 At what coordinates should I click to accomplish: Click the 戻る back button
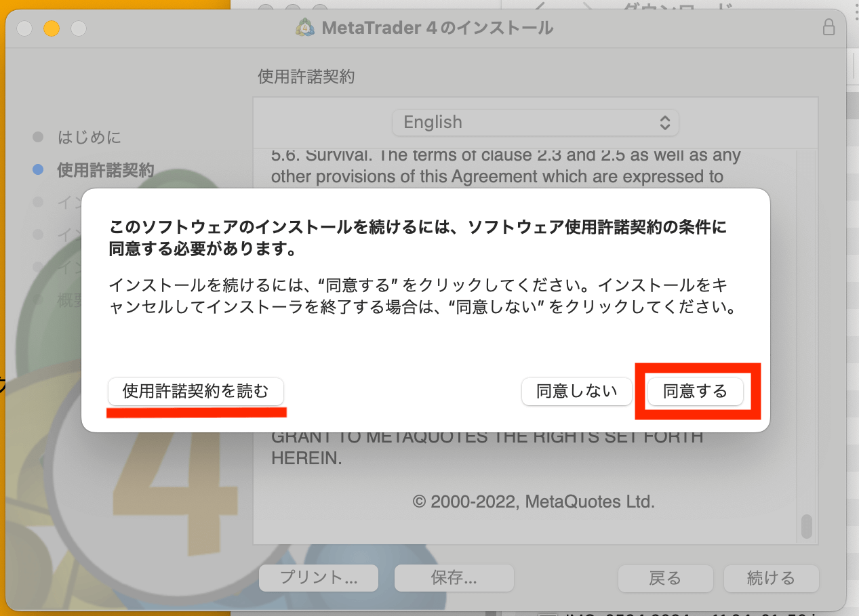[665, 578]
